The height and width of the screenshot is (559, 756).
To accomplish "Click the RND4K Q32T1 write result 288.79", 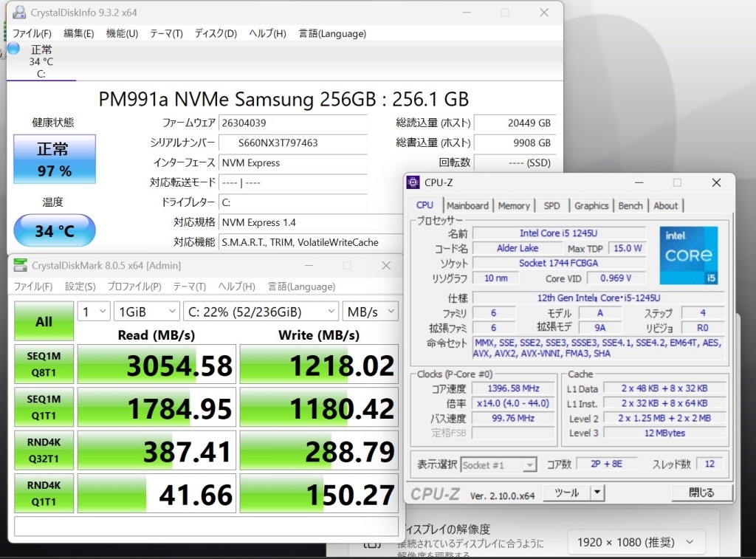I will (x=319, y=450).
